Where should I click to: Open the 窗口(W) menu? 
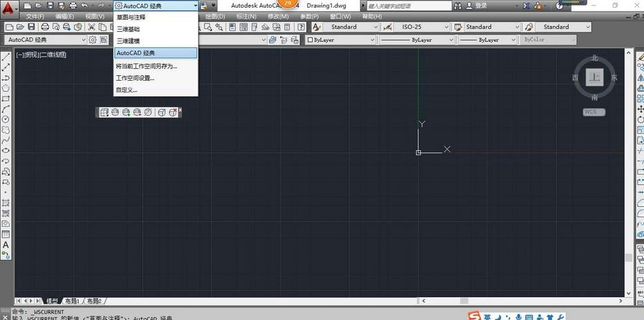pyautogui.click(x=340, y=17)
